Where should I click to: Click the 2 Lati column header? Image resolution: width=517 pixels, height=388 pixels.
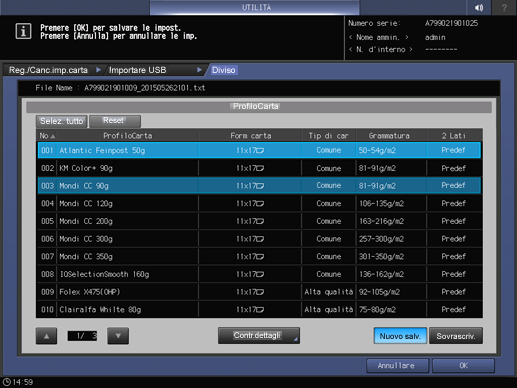(454, 136)
